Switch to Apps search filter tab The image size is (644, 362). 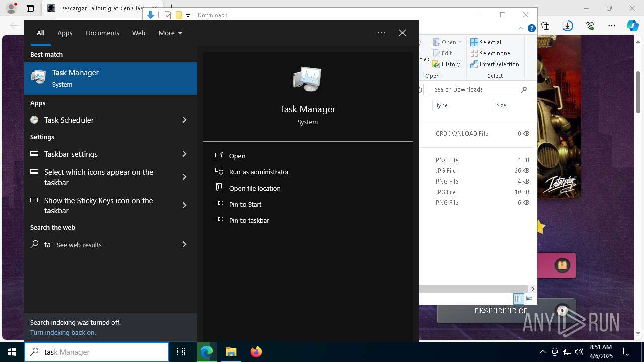(65, 33)
